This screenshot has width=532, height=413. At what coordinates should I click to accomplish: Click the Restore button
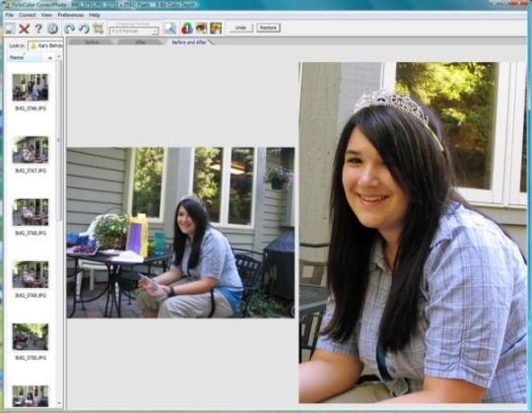point(268,28)
